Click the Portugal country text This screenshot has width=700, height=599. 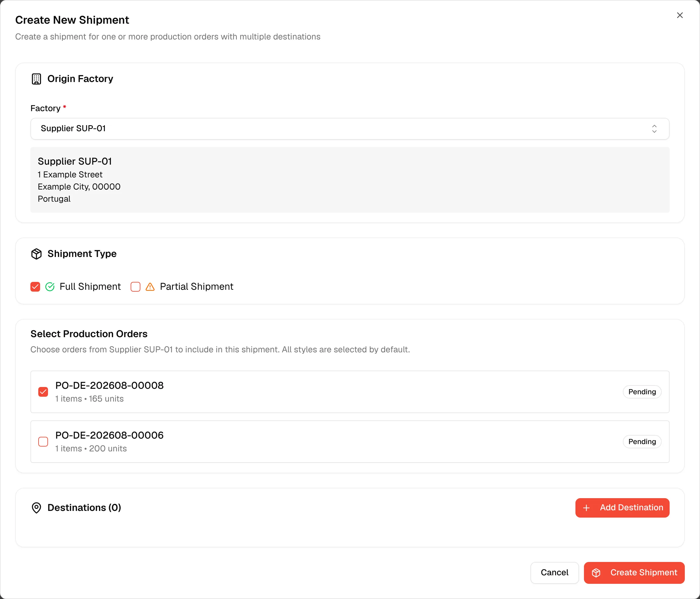(54, 199)
